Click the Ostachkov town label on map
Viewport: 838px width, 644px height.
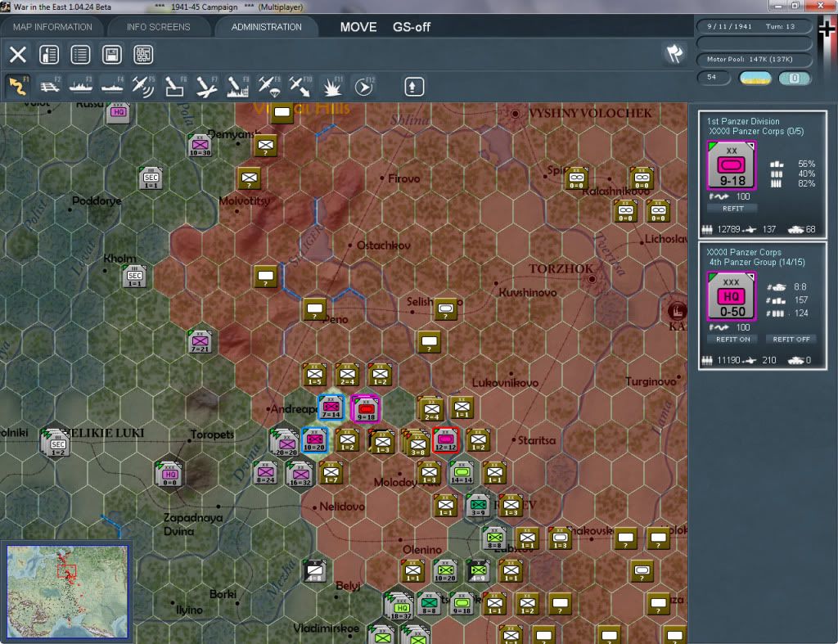(x=383, y=245)
